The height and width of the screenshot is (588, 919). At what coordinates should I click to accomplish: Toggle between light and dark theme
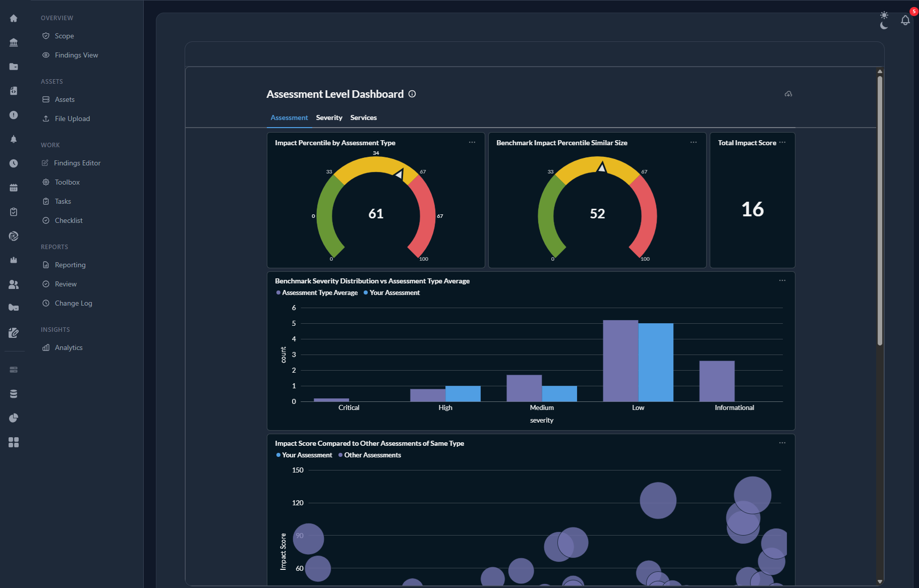[x=884, y=20]
